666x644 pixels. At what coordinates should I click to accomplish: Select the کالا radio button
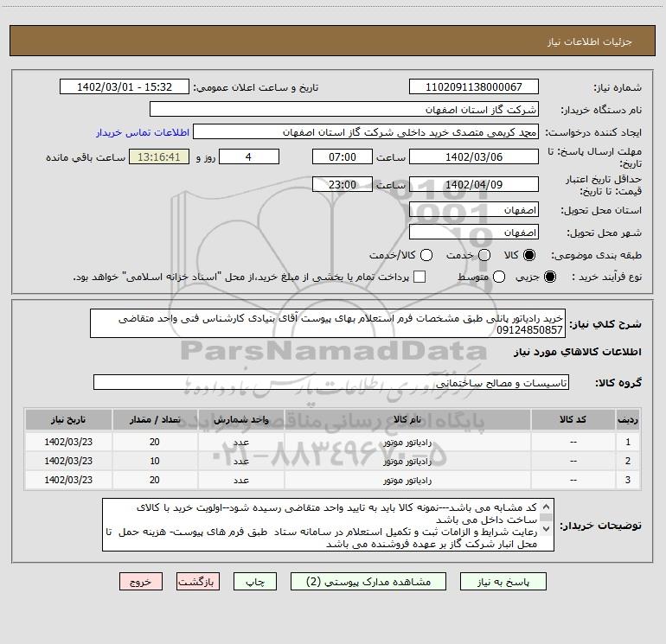click(529, 255)
